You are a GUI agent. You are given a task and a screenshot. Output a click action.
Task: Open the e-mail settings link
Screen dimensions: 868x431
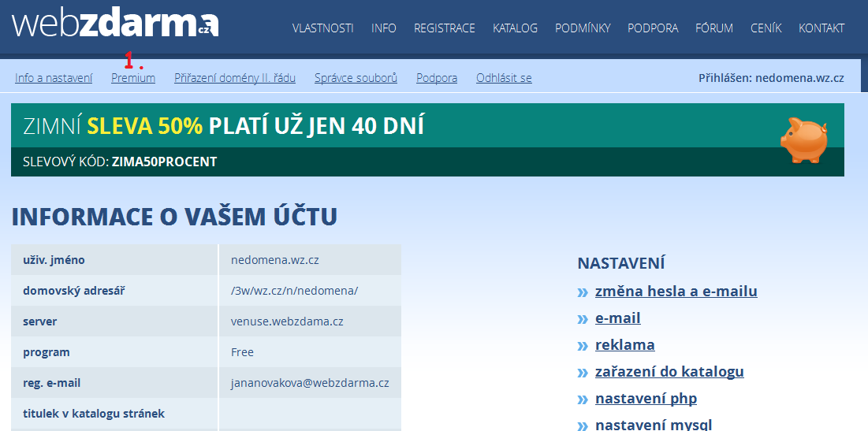coord(618,318)
